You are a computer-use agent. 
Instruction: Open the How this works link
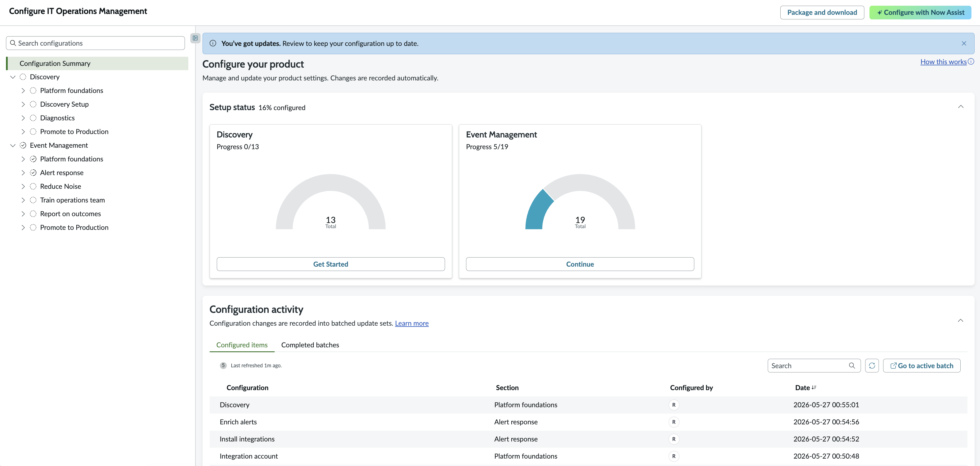pyautogui.click(x=943, y=62)
